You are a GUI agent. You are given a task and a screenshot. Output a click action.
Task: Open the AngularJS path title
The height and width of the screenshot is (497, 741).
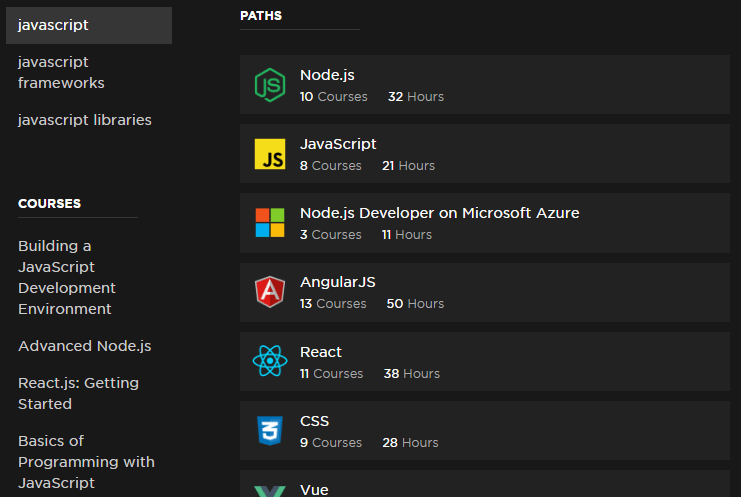[337, 282]
